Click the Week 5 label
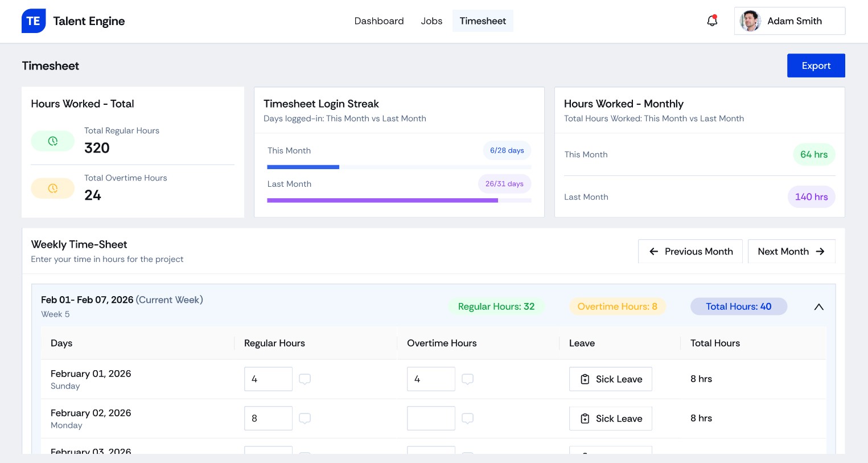Viewport: 868px width, 463px height. point(55,314)
